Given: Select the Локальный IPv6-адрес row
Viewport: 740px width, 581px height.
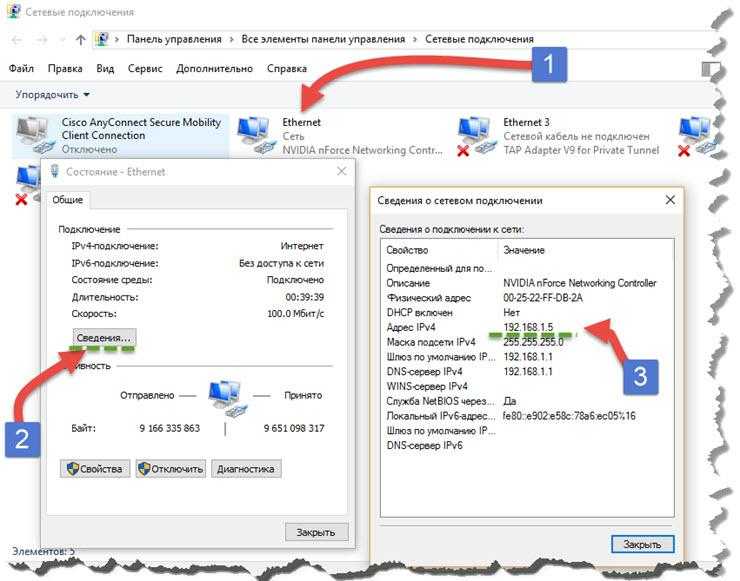Looking at the screenshot, I should [527, 416].
